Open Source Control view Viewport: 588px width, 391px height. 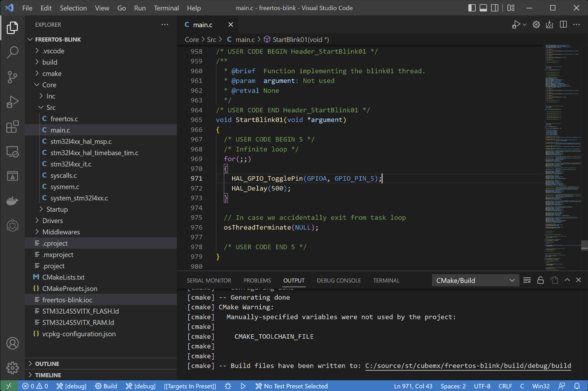[x=12, y=77]
